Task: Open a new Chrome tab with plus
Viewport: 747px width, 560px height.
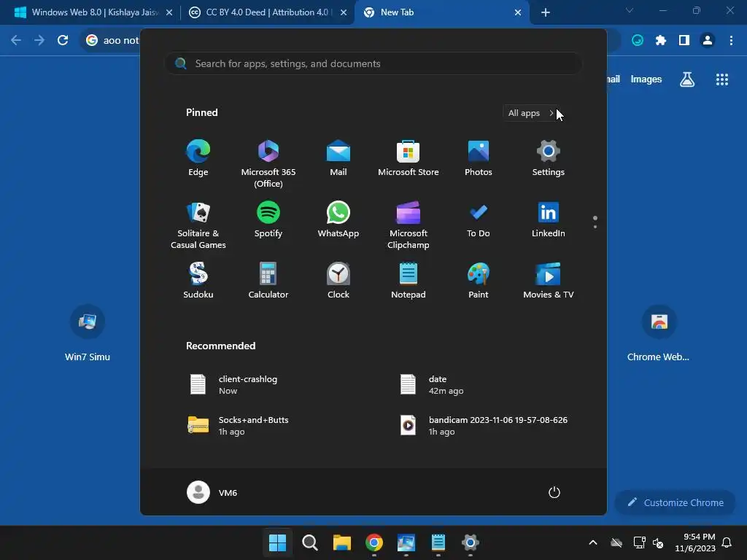Action: [x=546, y=12]
